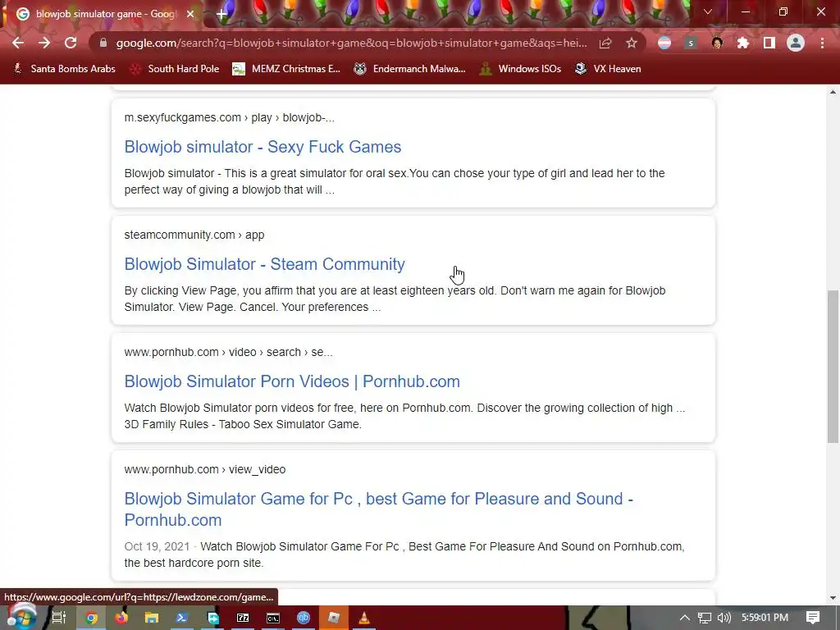Select the Google search results tab
840x630 pixels.
[x=105, y=14]
